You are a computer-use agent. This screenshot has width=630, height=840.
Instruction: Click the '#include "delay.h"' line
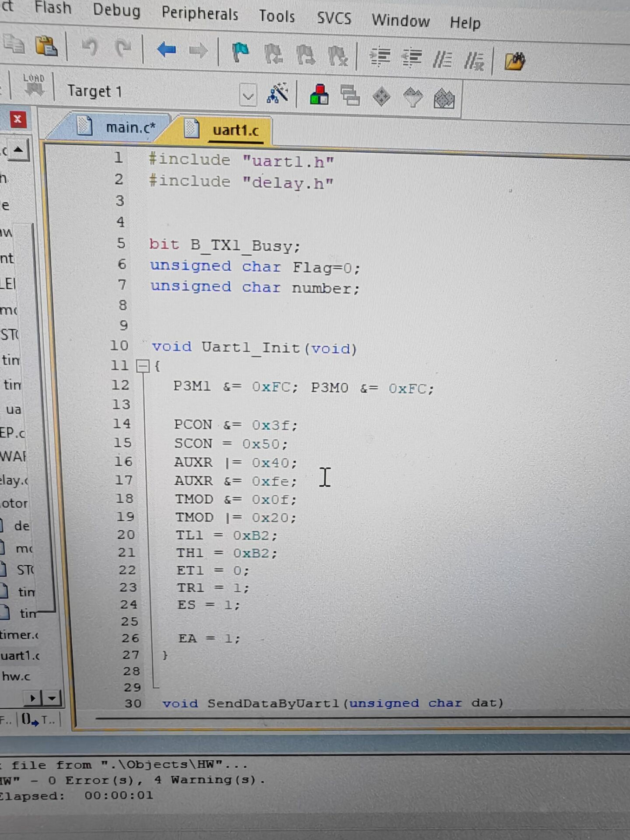[x=241, y=182]
